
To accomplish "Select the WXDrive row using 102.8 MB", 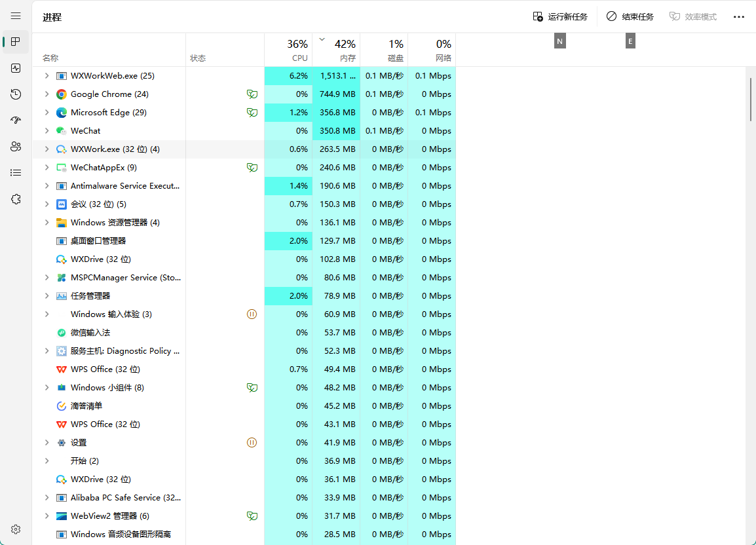I will click(x=244, y=259).
